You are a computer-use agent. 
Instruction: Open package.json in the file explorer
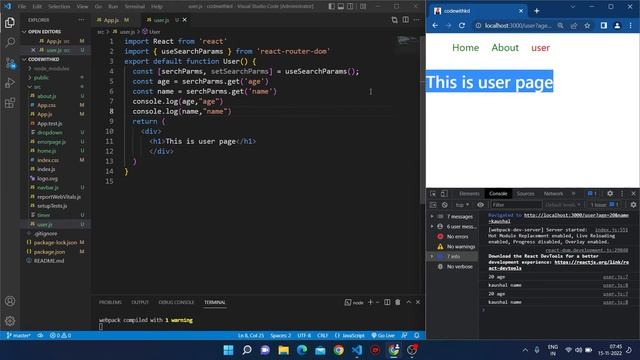pyautogui.click(x=49, y=252)
